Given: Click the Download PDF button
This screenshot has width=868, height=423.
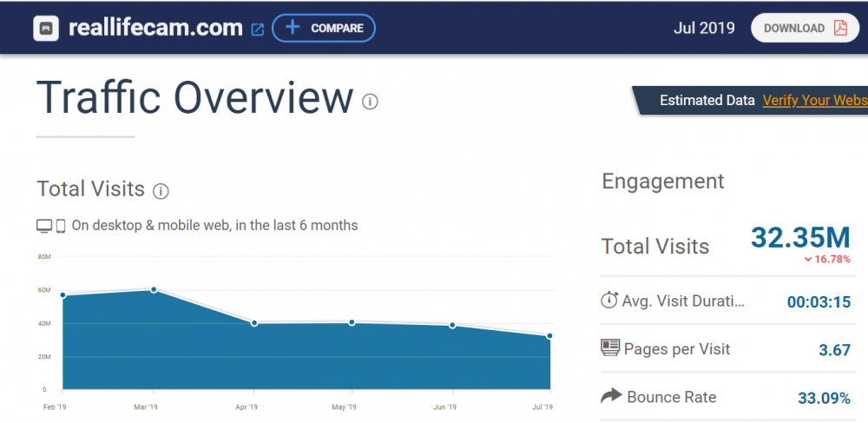Looking at the screenshot, I should [806, 28].
